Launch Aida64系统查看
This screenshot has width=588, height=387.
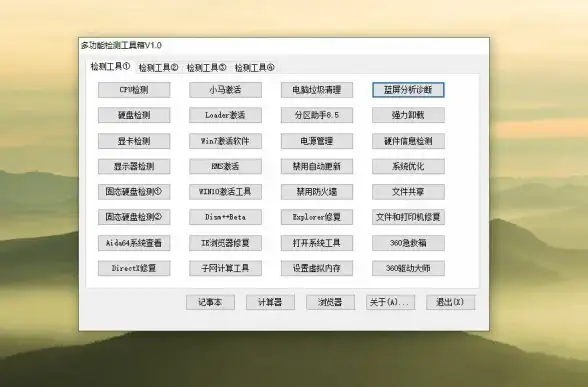click(134, 243)
